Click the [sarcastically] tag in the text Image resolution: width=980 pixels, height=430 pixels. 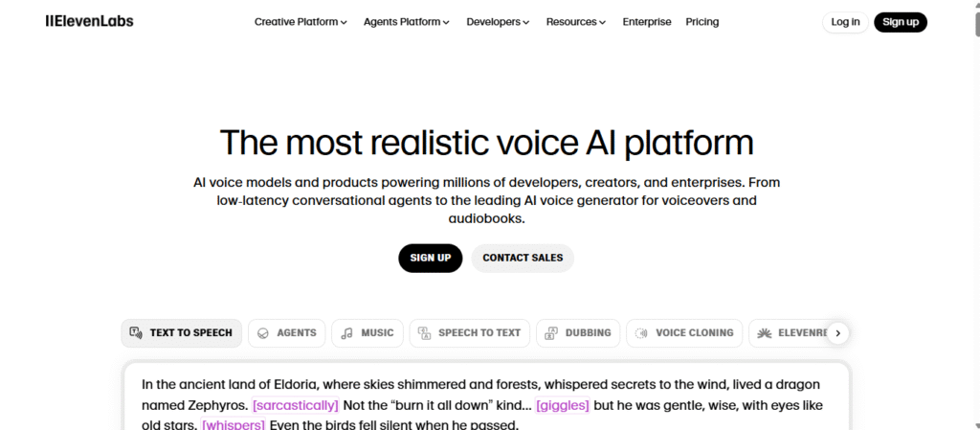click(295, 406)
